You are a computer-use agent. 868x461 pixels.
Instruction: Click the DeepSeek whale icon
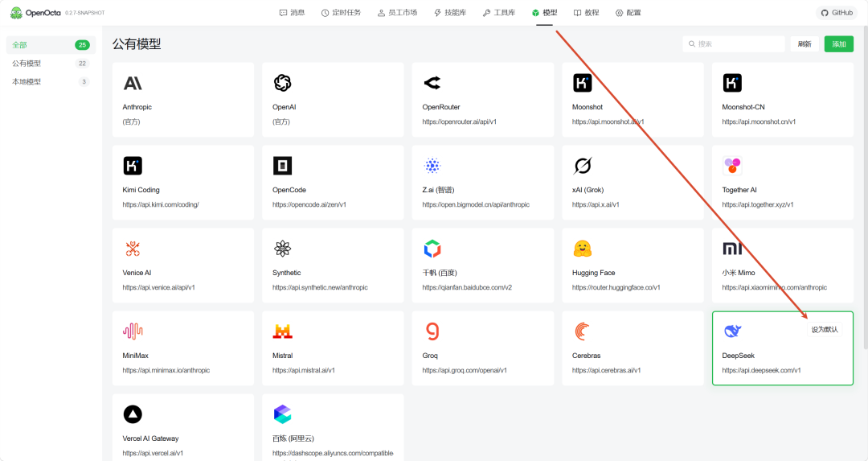pos(732,331)
